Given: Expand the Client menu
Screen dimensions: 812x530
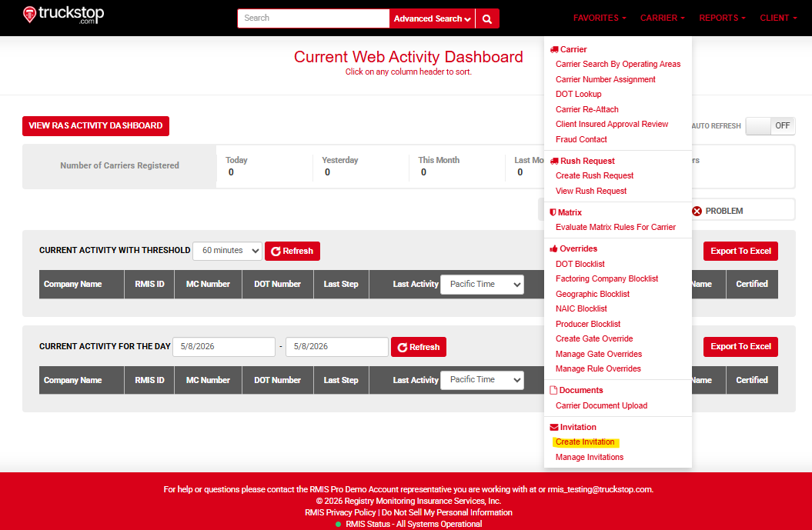Looking at the screenshot, I should click(778, 18).
